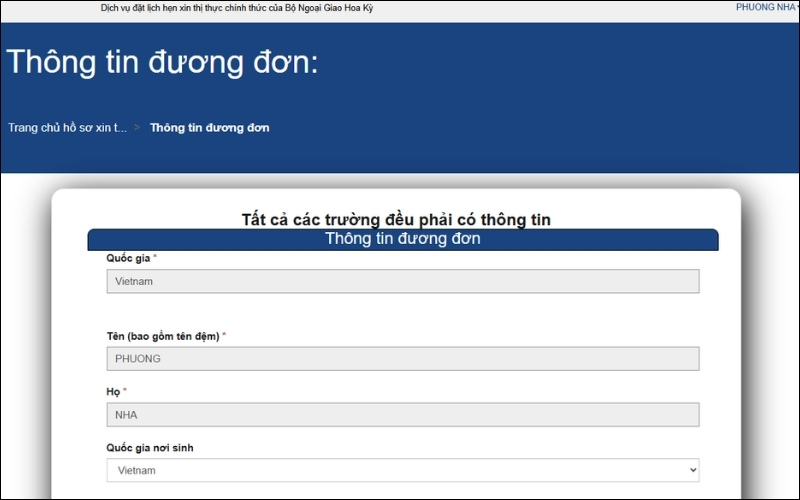Open the PHUONG NHA user account link

tap(766, 7)
